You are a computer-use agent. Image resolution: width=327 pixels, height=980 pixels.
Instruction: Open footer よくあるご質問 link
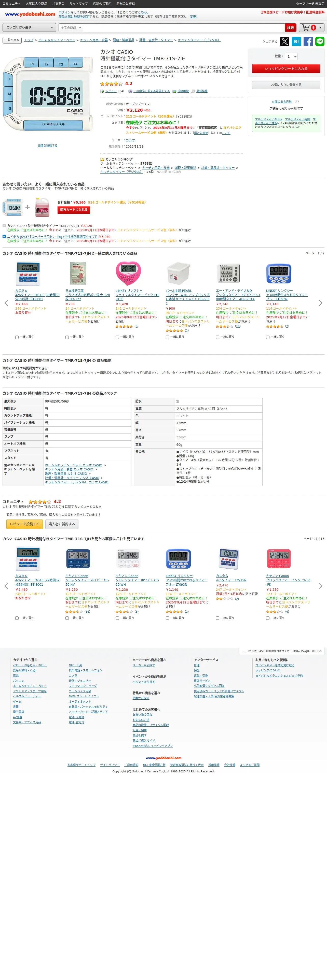point(250,765)
